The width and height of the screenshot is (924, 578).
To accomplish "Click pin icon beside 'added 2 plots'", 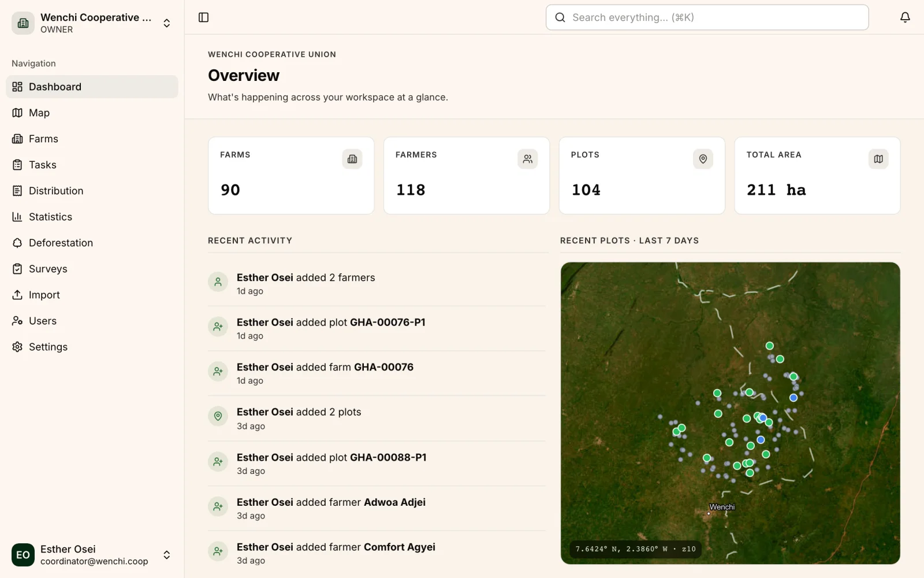I will (218, 416).
